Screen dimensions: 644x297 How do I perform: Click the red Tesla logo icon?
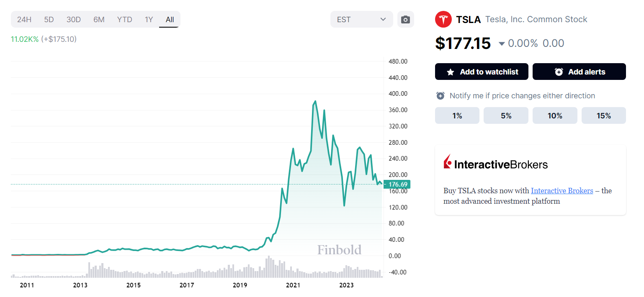click(443, 19)
